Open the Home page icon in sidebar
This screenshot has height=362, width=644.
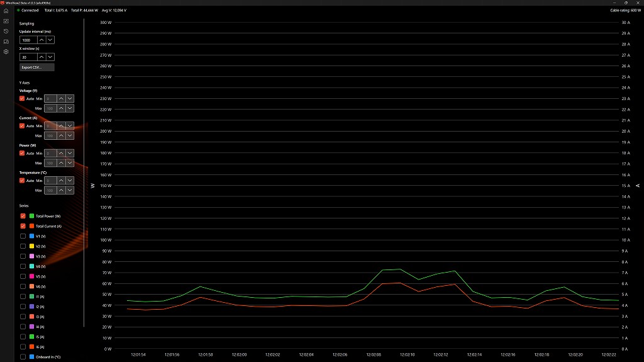(6, 11)
